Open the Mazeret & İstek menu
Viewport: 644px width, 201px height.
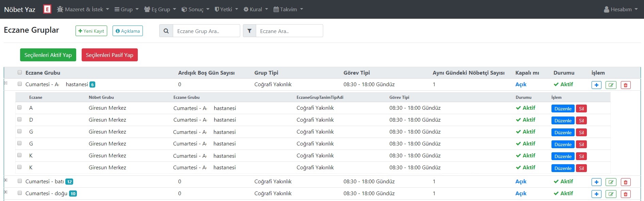point(83,10)
